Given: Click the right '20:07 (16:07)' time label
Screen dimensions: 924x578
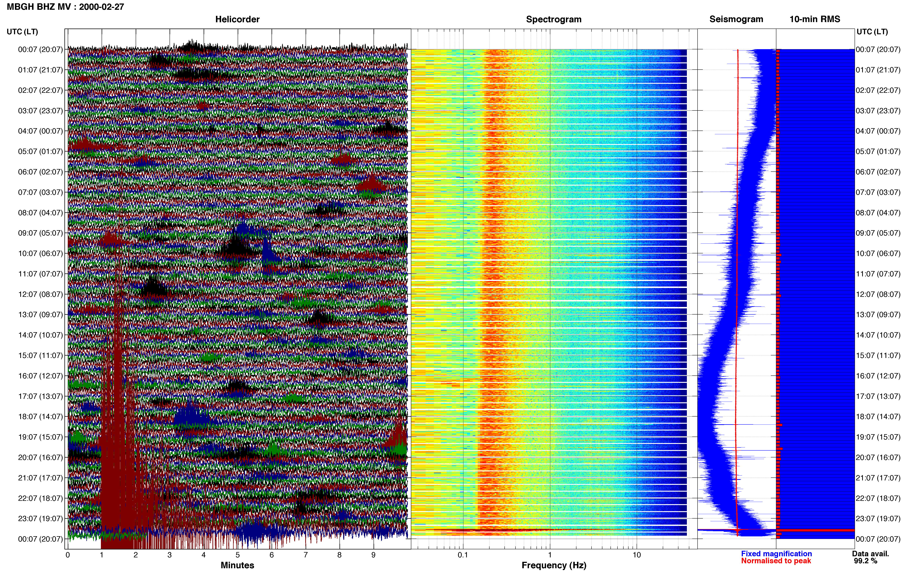Looking at the screenshot, I should [x=878, y=457].
